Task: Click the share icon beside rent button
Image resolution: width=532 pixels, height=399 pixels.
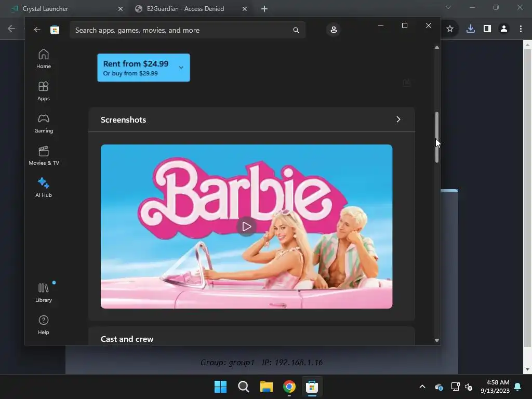Action: click(406, 83)
